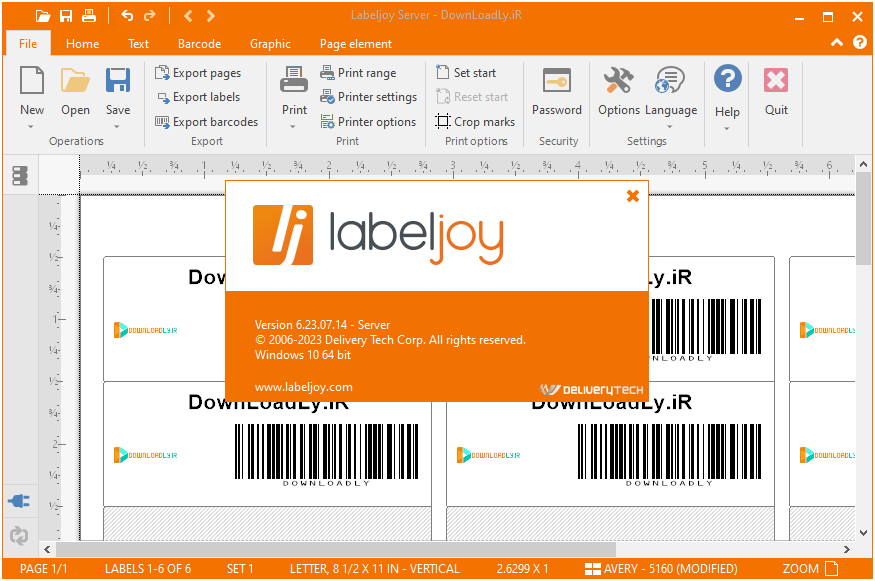Switch to the Home tab
The width and height of the screenshot is (875, 581).
(x=83, y=44)
